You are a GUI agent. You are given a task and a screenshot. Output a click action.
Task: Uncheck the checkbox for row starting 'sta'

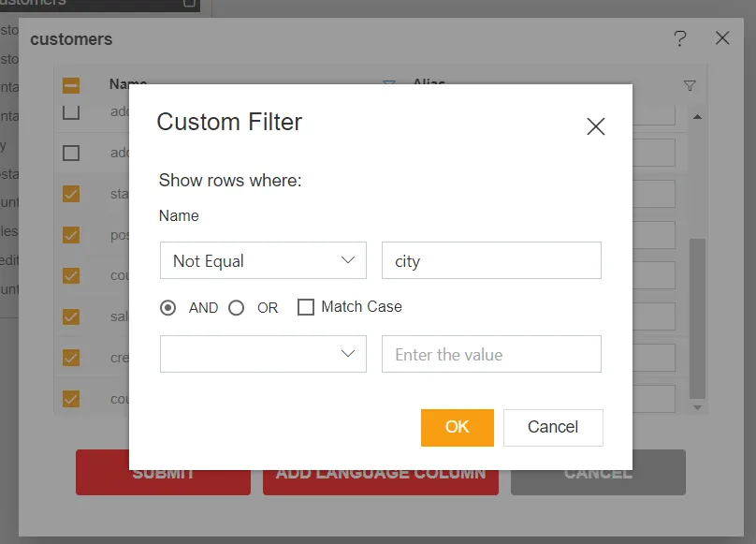point(71,194)
